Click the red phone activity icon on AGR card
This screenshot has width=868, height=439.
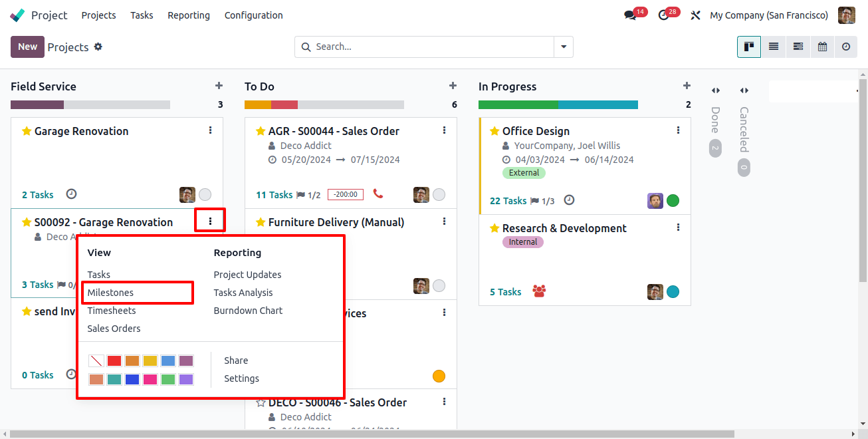pos(378,194)
